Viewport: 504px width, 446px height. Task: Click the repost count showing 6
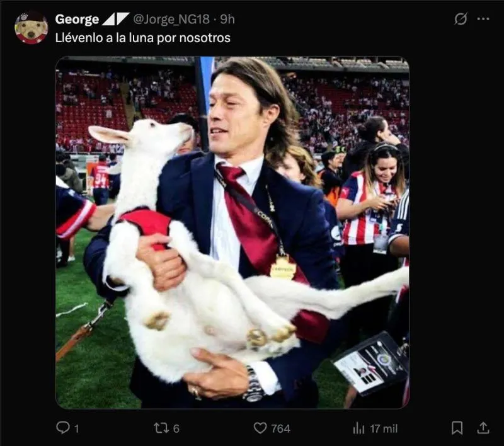click(177, 426)
